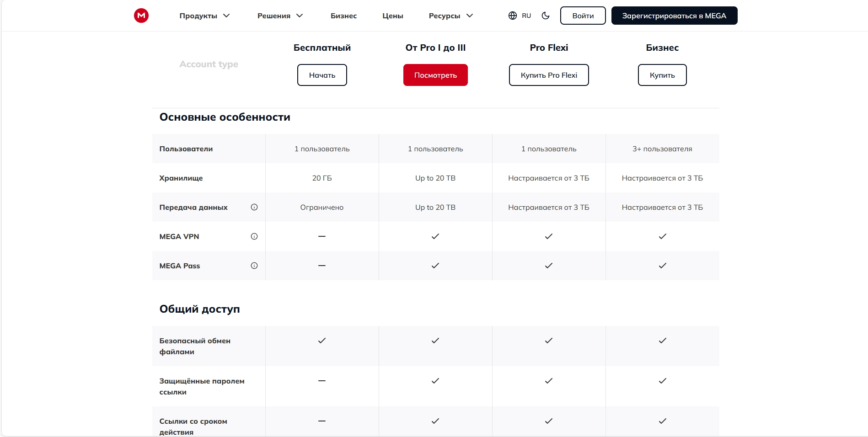Viewport: 868px width, 437px height.
Task: Select the RU language label
Action: coord(526,16)
